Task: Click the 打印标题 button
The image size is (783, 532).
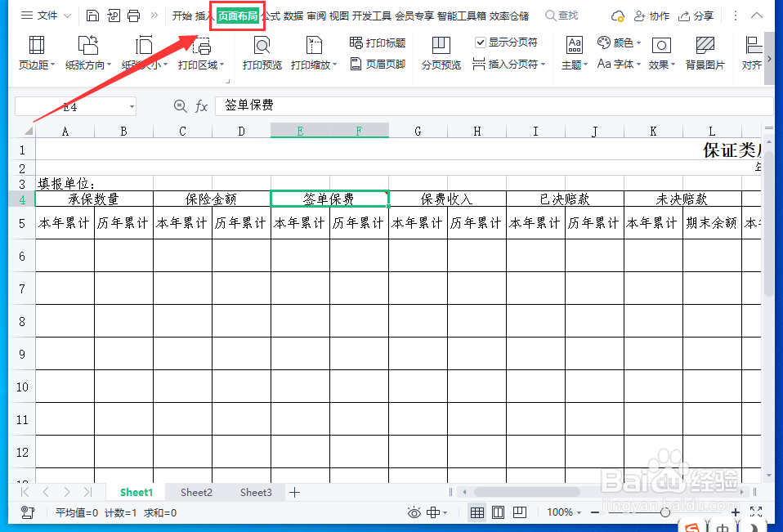Action: coord(378,43)
